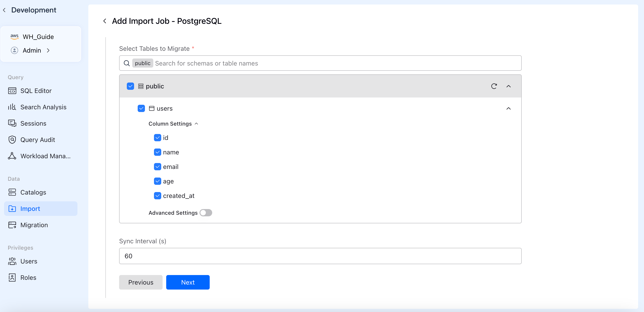This screenshot has width=644, height=312.
Task: Open Workload Management icon in sidebar
Action: (12, 156)
